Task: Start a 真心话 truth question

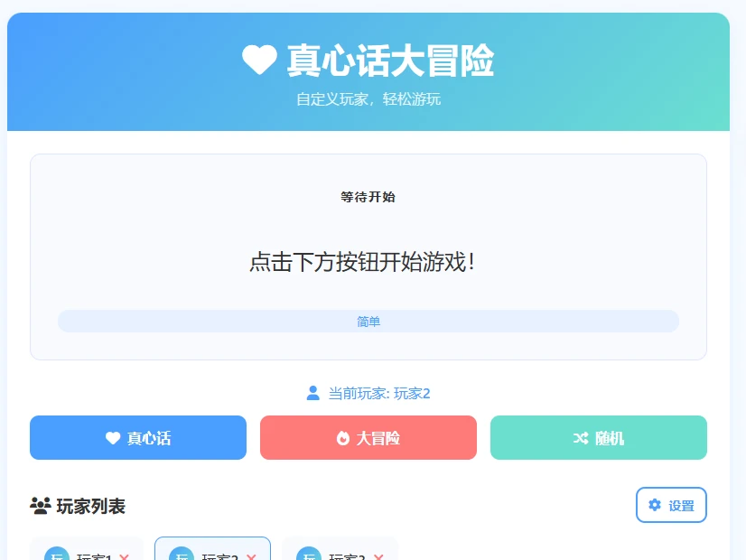Action: 138,438
